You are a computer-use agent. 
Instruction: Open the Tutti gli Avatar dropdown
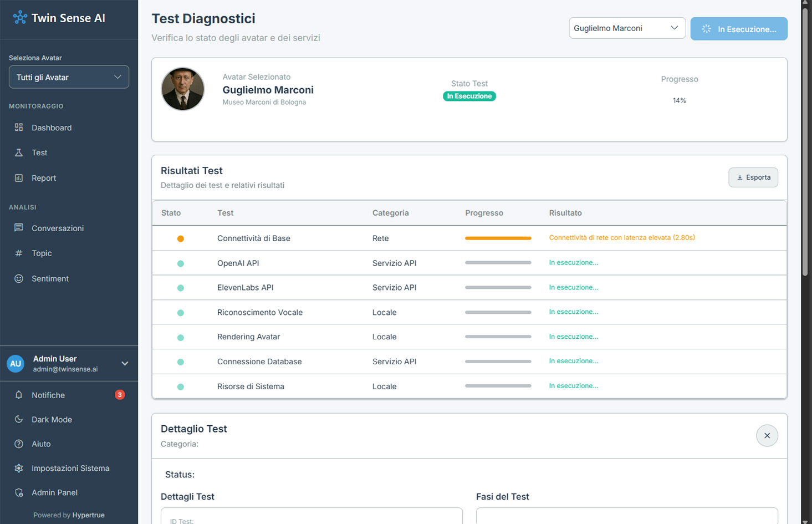tap(69, 77)
